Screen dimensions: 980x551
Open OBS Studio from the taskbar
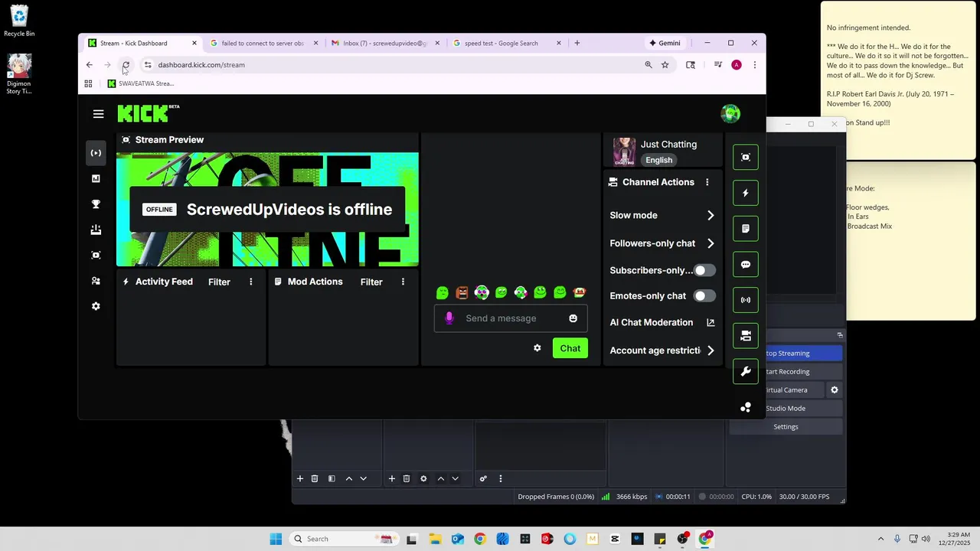point(683,539)
